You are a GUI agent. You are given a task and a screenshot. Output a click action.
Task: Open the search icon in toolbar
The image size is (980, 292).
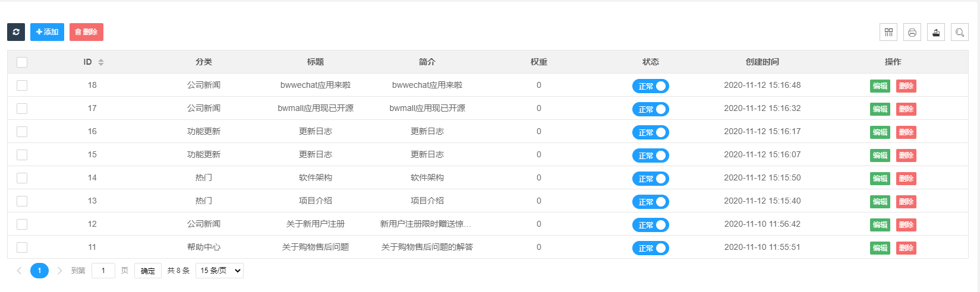point(960,33)
